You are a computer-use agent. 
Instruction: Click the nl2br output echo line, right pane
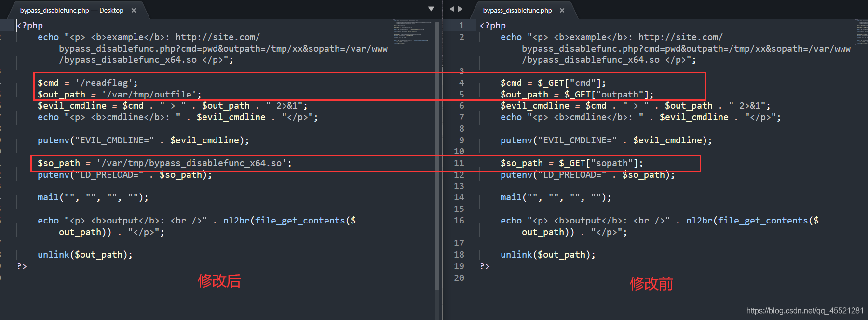(660, 226)
